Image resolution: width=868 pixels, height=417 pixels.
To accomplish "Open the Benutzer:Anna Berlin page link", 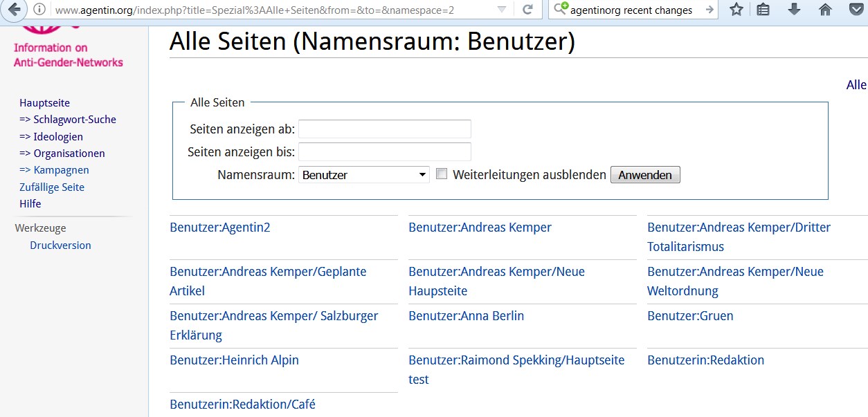I will click(x=466, y=316).
